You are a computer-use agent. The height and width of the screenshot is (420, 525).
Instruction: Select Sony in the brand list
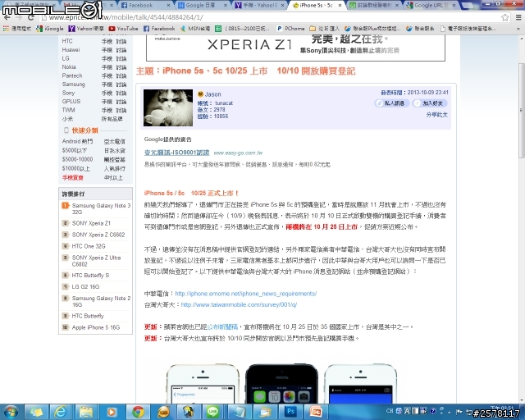(x=68, y=93)
